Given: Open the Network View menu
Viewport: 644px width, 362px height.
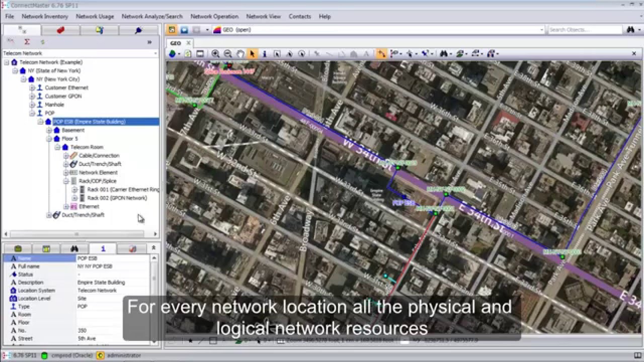Looking at the screenshot, I should [263, 17].
